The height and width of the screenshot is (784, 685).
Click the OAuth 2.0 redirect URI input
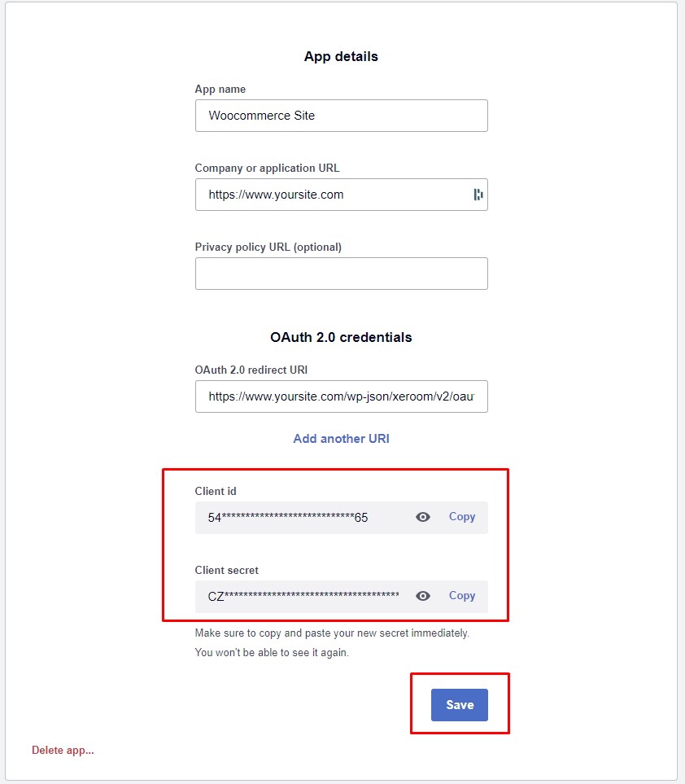click(x=341, y=396)
